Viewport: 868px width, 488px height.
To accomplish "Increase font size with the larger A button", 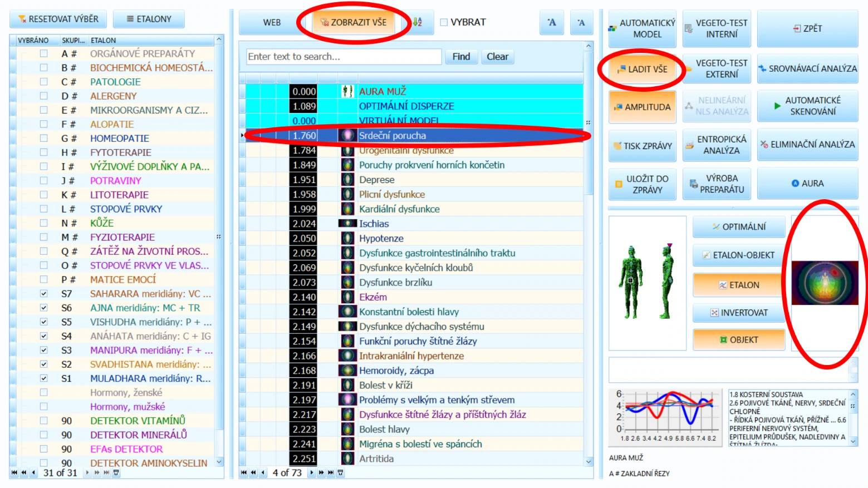I will (551, 22).
